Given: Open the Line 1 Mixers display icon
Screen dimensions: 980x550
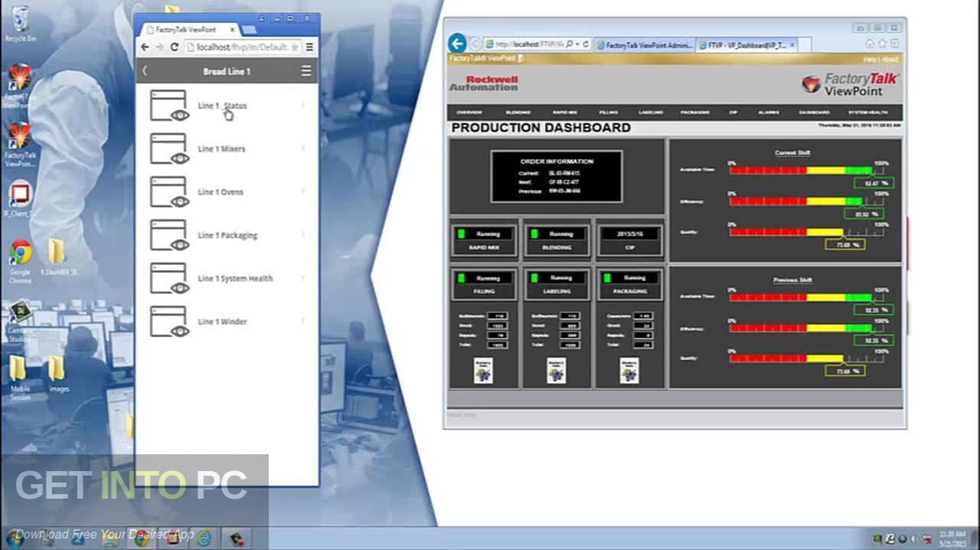Looking at the screenshot, I should tap(169, 149).
